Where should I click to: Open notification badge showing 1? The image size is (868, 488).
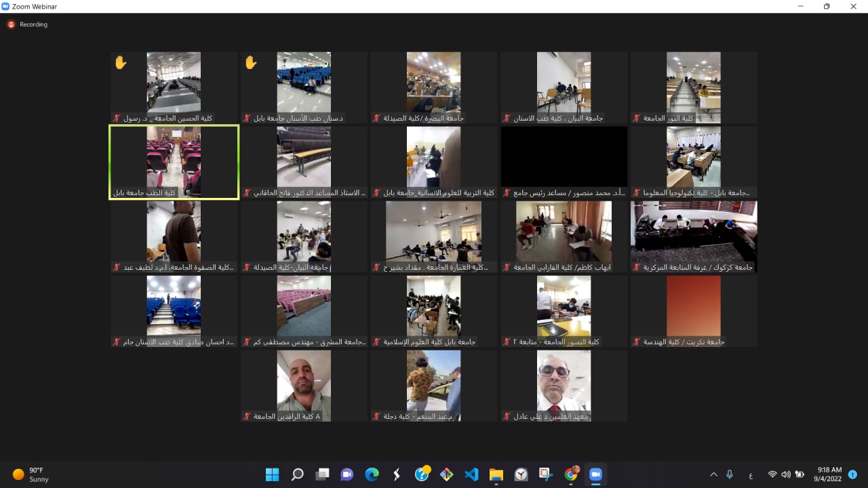tap(852, 474)
